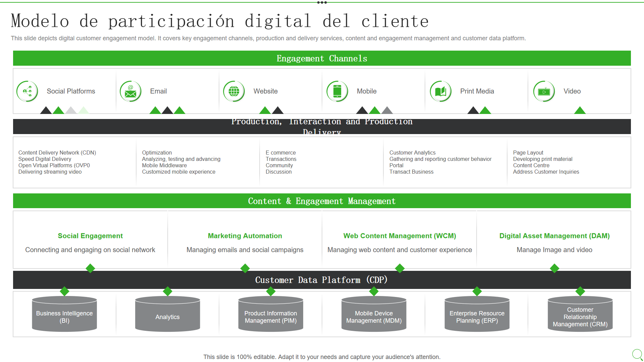Click the 'This slide is 100% editable' footer
Viewport: 644px width, 362px height.
(x=322, y=357)
